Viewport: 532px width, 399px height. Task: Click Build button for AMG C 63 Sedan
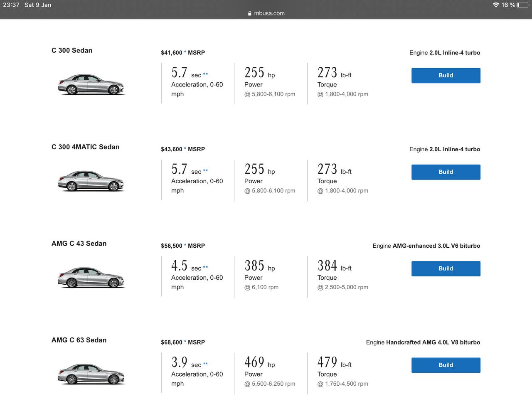click(446, 365)
